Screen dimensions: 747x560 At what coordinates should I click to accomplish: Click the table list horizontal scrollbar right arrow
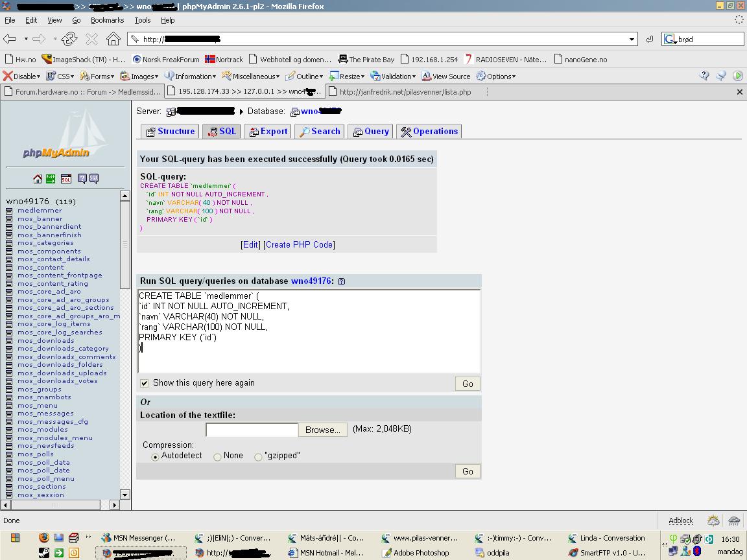pyautogui.click(x=114, y=505)
